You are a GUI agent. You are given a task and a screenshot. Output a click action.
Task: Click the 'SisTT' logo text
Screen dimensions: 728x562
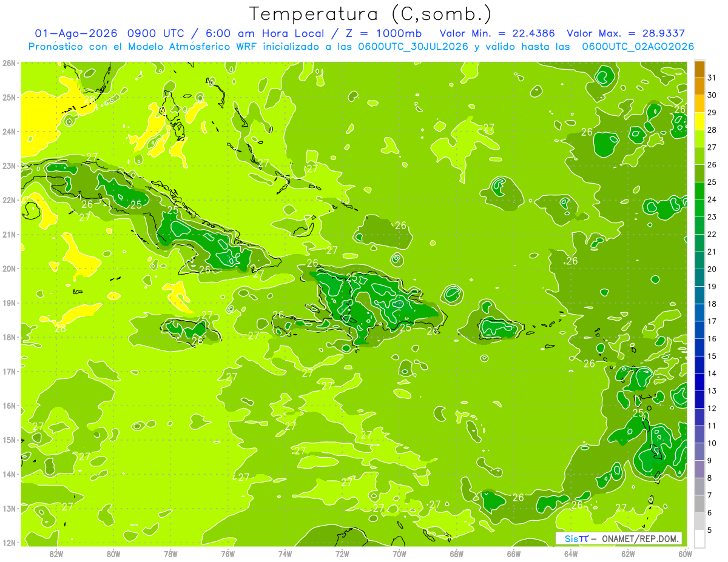tap(576, 538)
